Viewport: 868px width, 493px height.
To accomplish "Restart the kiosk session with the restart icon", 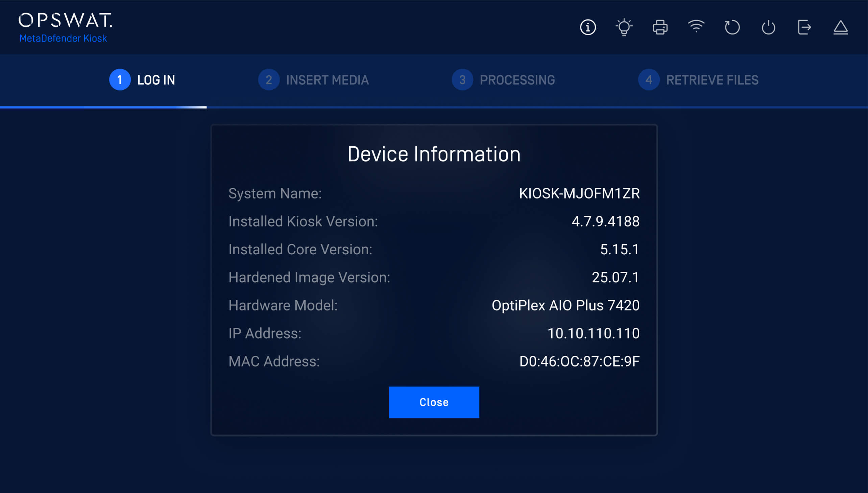I will tap(732, 27).
